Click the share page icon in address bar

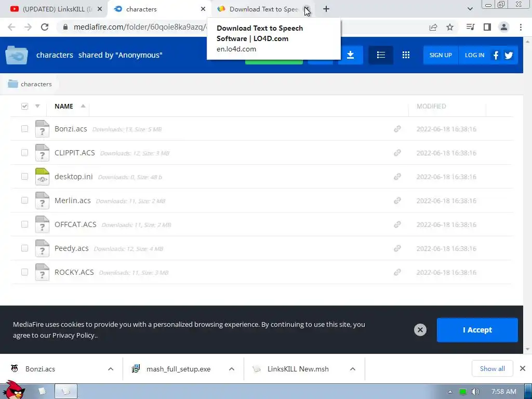[x=433, y=27]
